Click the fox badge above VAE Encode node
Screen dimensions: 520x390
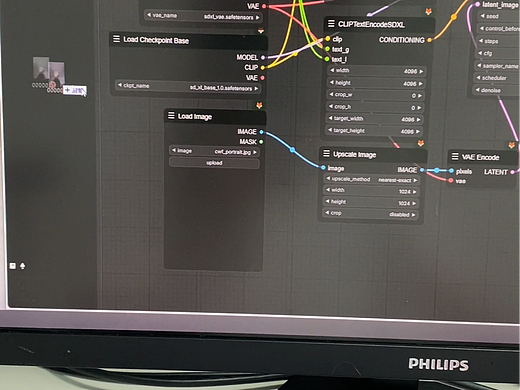coord(512,145)
